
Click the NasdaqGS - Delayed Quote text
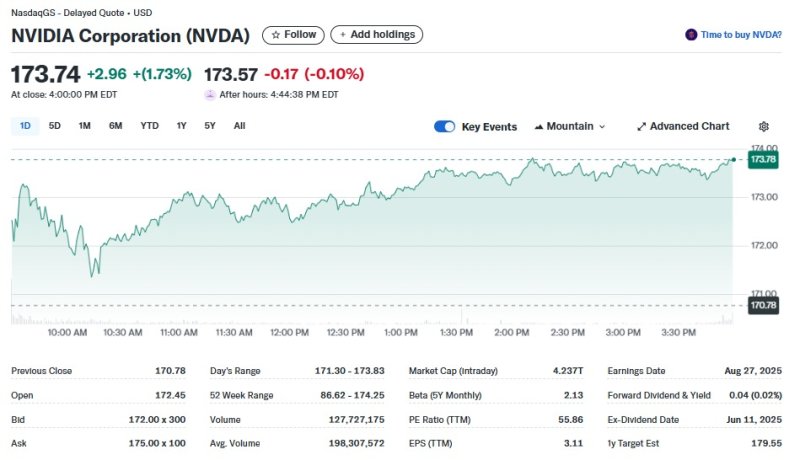67,13
